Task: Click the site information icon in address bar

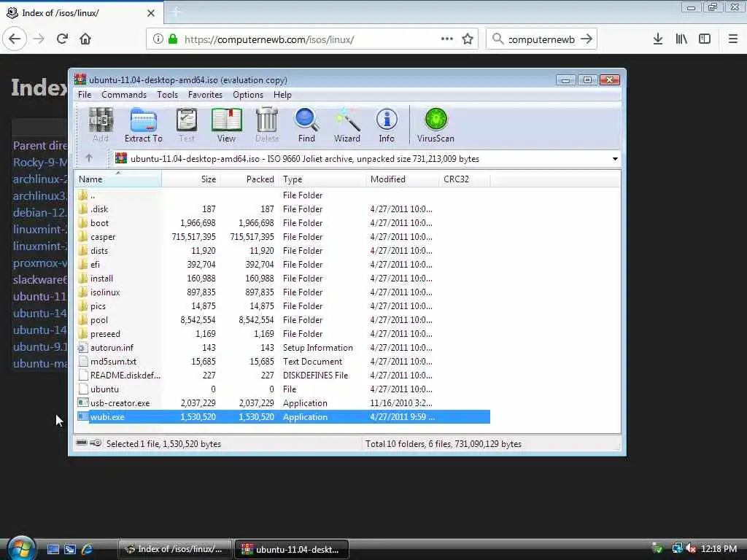Action: pyautogui.click(x=158, y=39)
